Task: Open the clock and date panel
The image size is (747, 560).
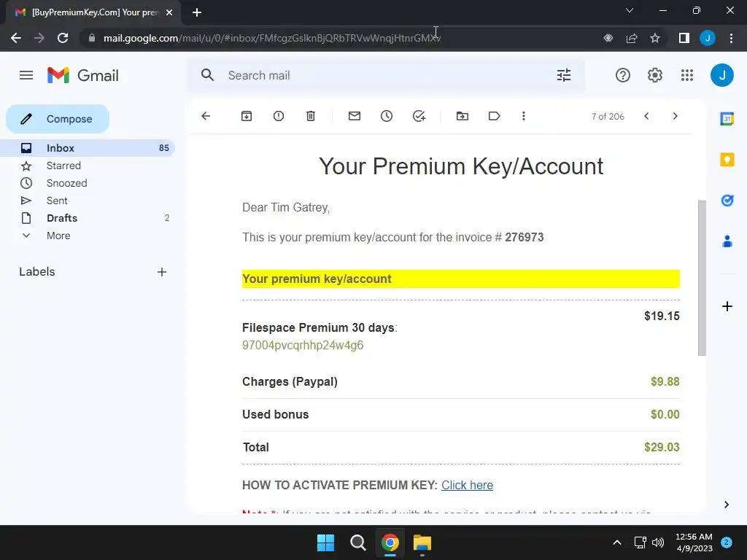Action: pyautogui.click(x=694, y=542)
